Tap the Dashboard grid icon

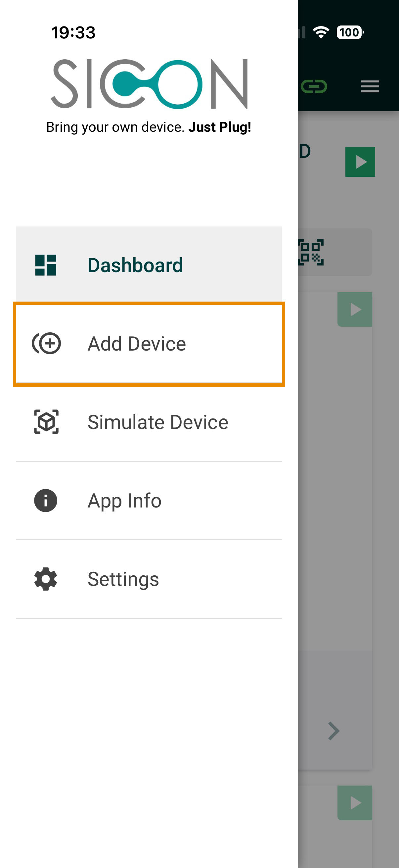pos(46,265)
